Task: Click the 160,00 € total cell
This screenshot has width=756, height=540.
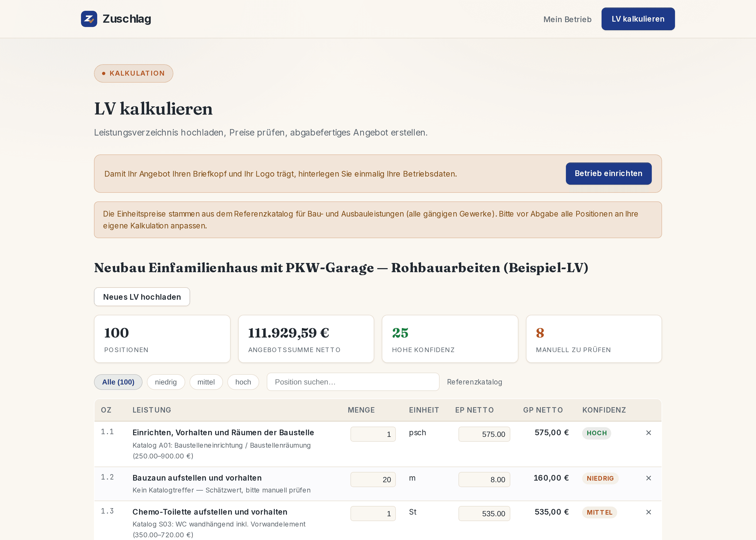Action: [551, 478]
